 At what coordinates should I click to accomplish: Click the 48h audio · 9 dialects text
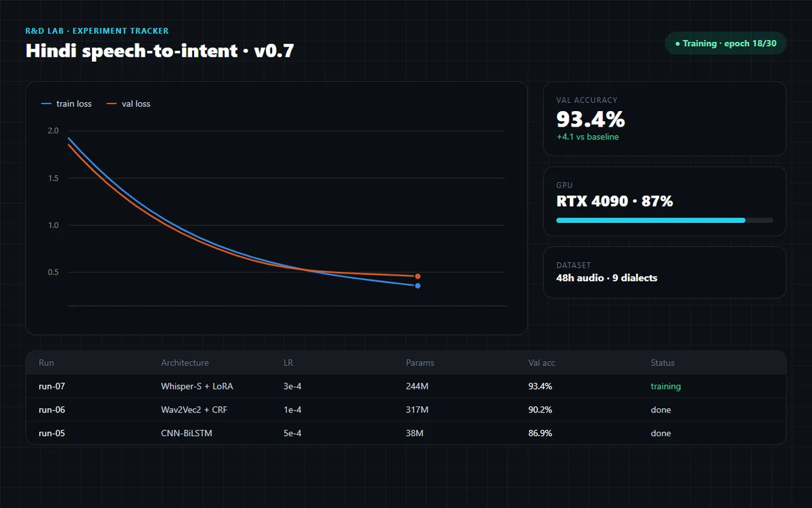pyautogui.click(x=607, y=278)
